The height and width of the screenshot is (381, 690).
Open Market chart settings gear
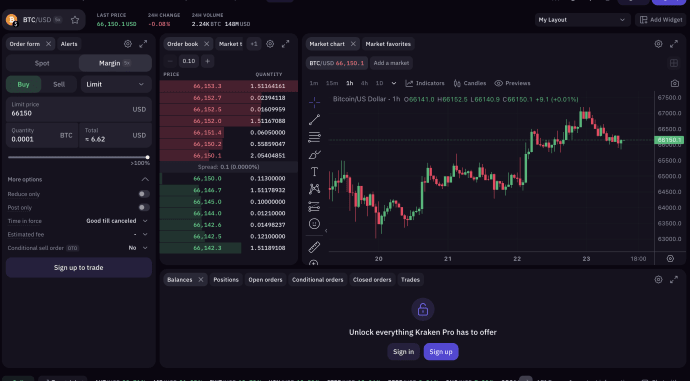tap(658, 44)
